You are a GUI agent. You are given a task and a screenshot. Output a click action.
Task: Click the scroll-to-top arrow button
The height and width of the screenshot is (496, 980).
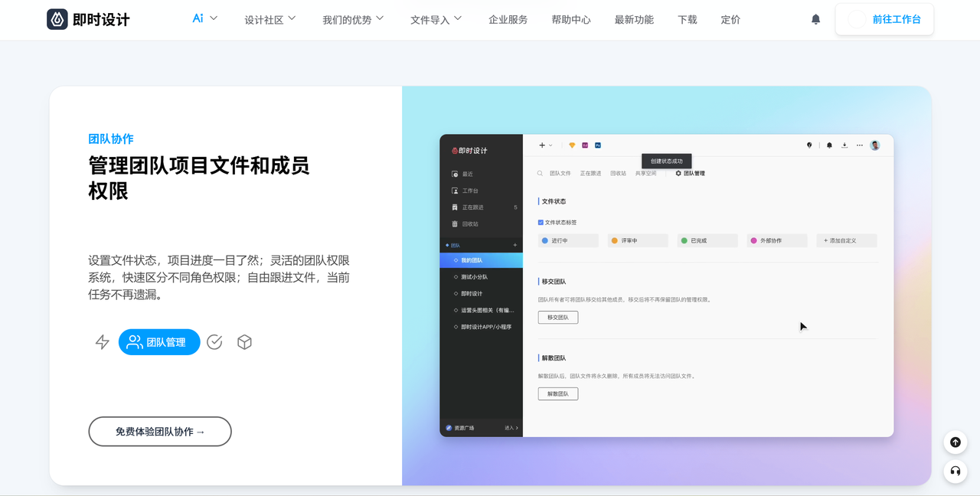955,442
